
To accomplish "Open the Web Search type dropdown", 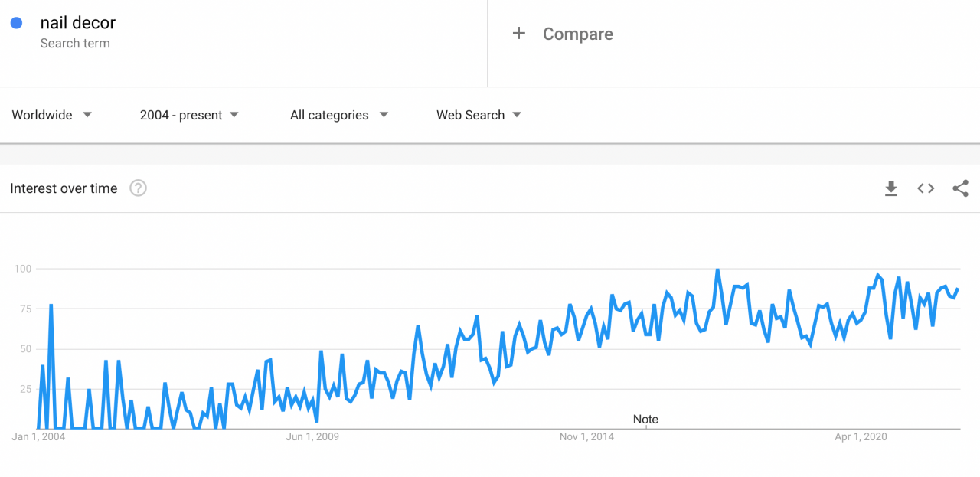I will point(479,115).
